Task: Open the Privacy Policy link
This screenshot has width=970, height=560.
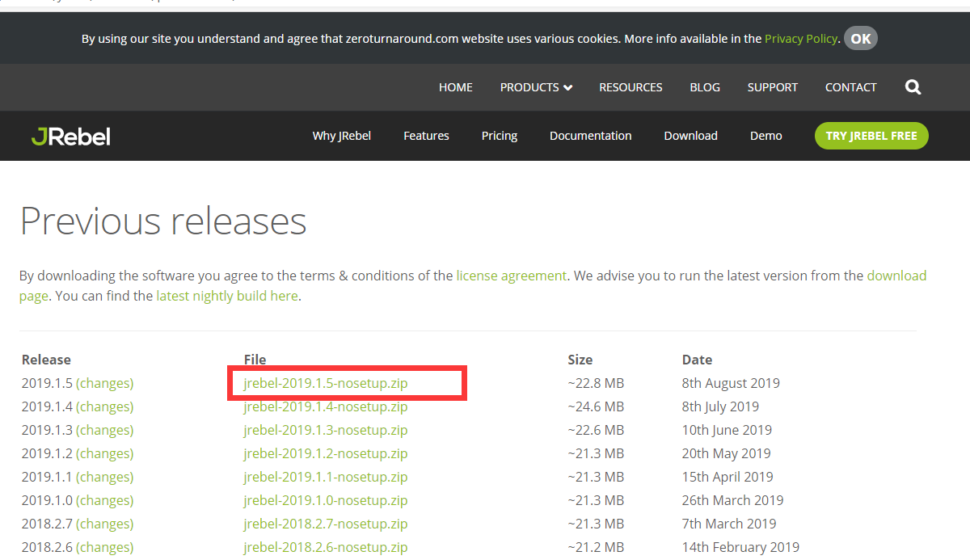Action: (801, 38)
